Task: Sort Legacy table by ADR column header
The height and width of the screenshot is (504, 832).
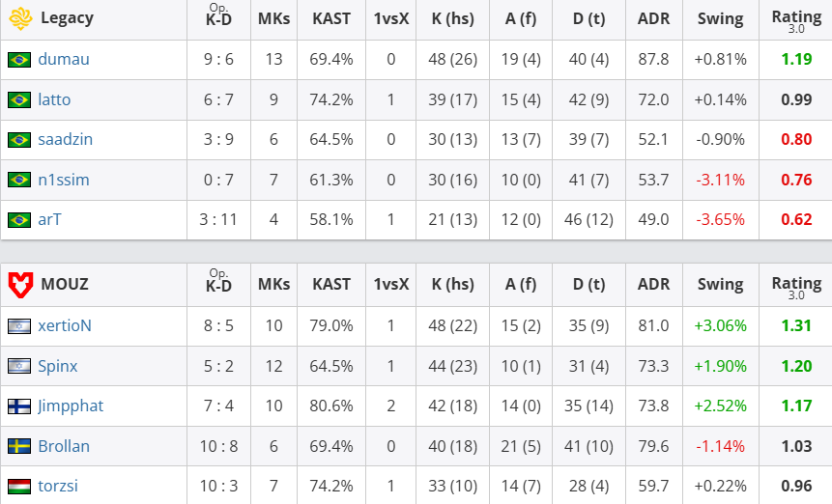Action: pyautogui.click(x=653, y=18)
